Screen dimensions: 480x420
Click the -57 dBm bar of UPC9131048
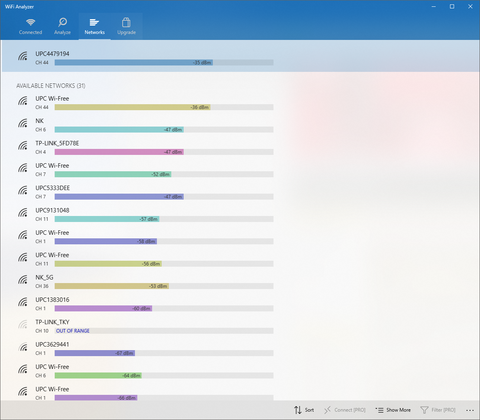(107, 219)
